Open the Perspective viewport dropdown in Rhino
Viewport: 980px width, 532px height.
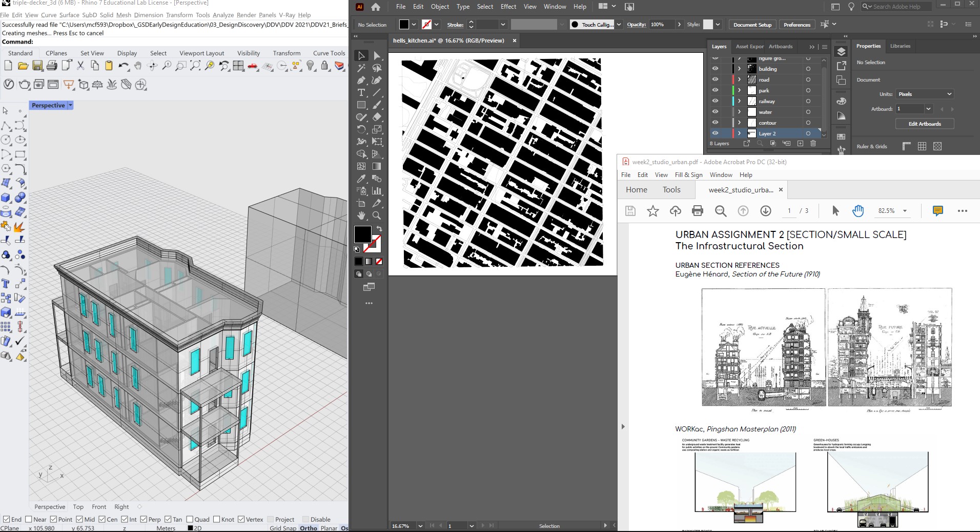[x=70, y=105]
